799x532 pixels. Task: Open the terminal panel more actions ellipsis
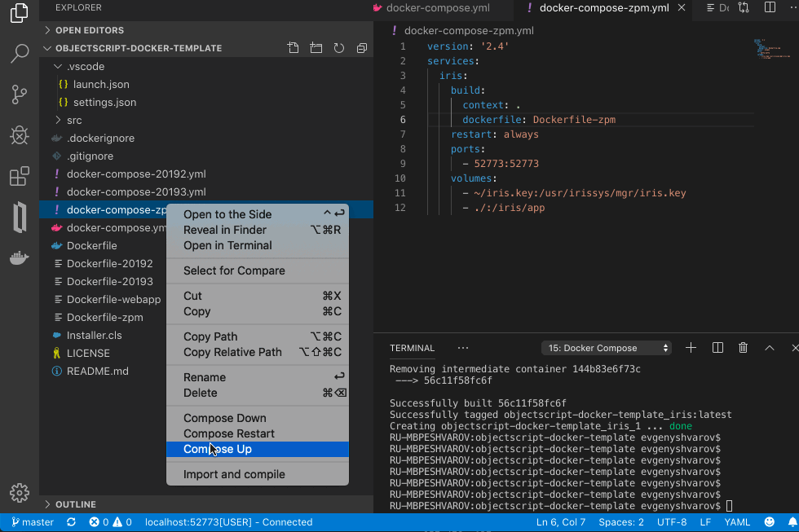[463, 348]
